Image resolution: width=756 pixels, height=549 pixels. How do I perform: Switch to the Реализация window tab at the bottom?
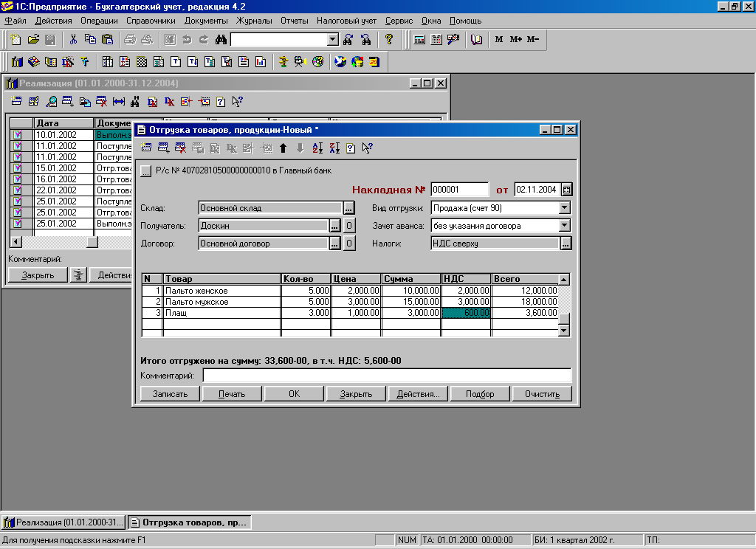point(63,522)
